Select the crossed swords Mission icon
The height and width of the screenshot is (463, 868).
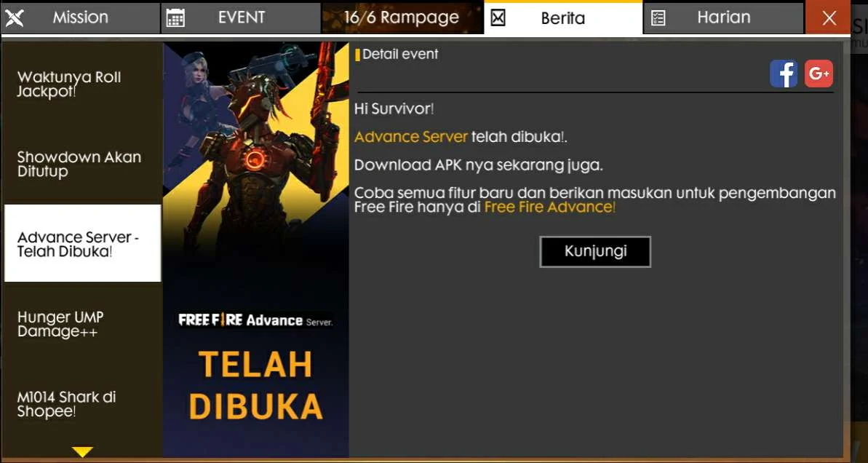(x=15, y=18)
